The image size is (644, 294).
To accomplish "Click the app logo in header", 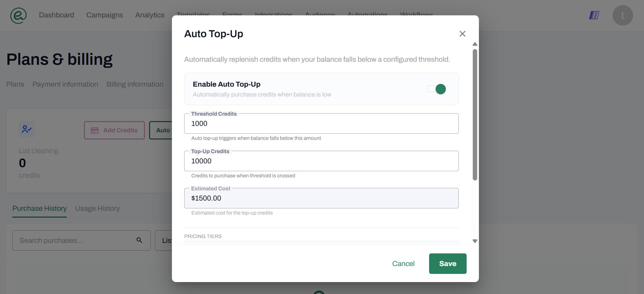I will click(18, 15).
